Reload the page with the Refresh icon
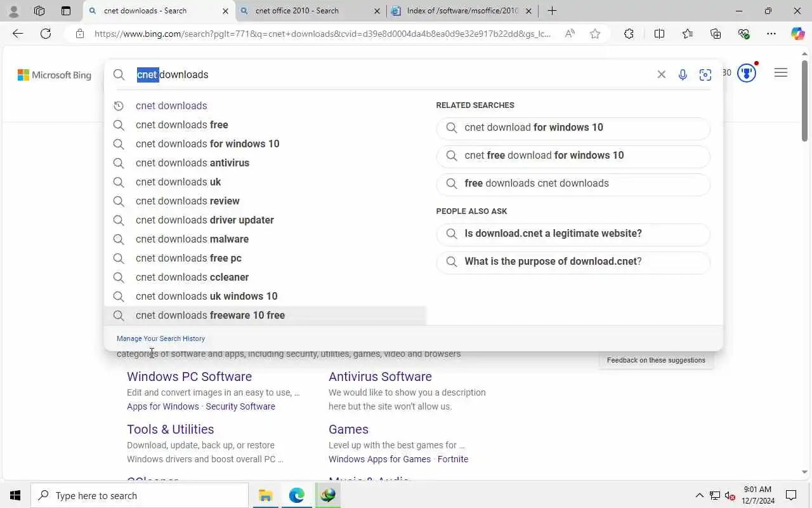Viewport: 812px width, 508px height. coord(46,34)
